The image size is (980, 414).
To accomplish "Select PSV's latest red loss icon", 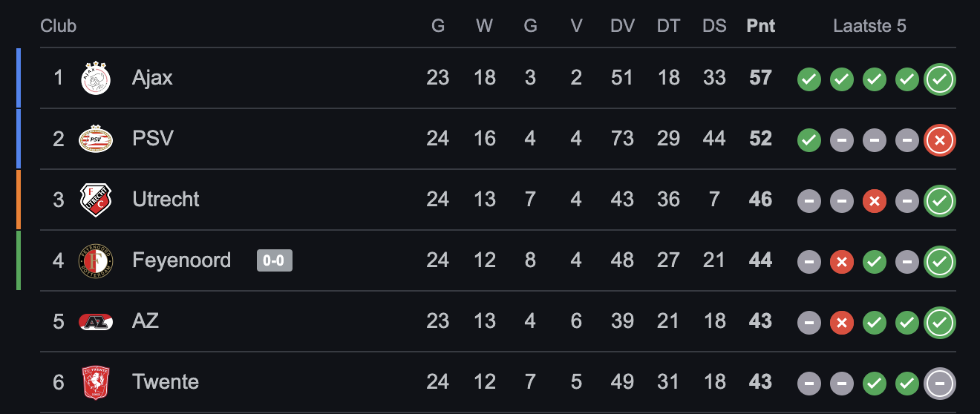I will coord(940,140).
